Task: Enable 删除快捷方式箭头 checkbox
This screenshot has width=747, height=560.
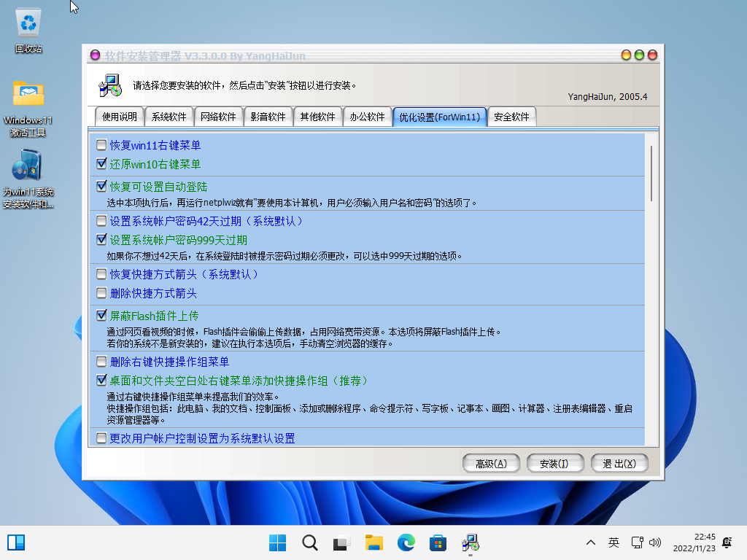Action: click(x=101, y=293)
